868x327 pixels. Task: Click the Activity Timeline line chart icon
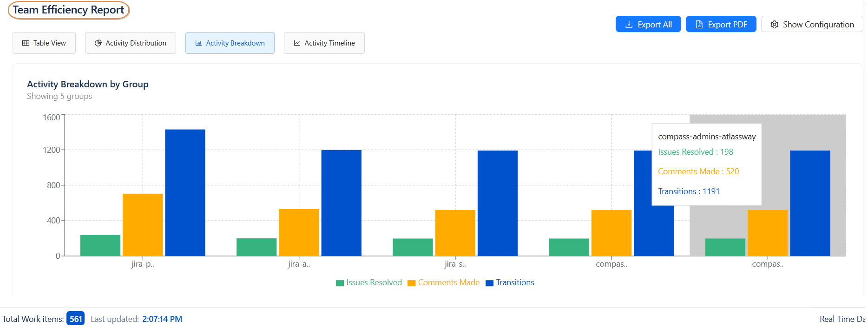[297, 43]
